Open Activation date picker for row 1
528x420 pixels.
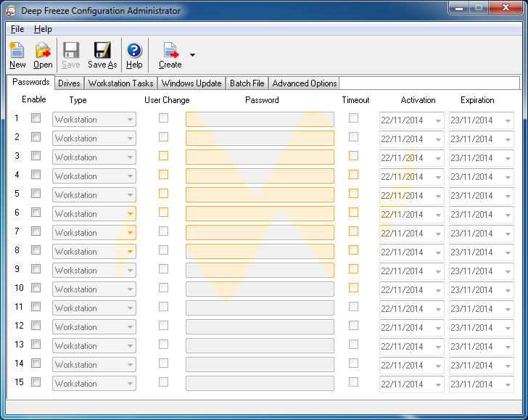[438, 120]
